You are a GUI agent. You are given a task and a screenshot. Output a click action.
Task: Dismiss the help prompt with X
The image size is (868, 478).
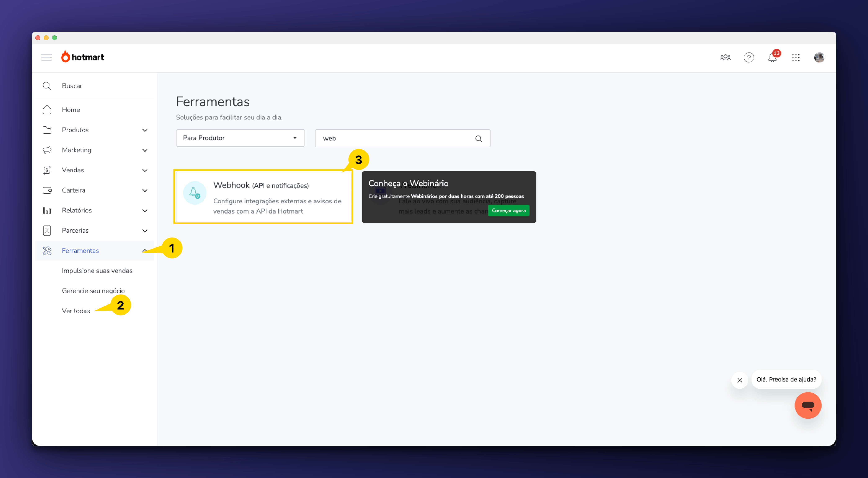coord(739,380)
